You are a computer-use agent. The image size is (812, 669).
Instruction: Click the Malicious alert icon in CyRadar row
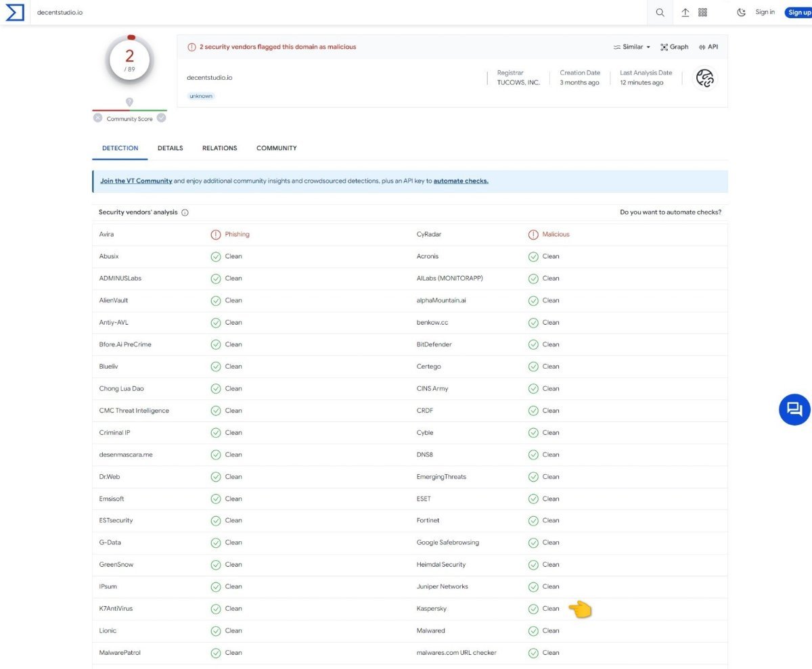pyautogui.click(x=533, y=235)
